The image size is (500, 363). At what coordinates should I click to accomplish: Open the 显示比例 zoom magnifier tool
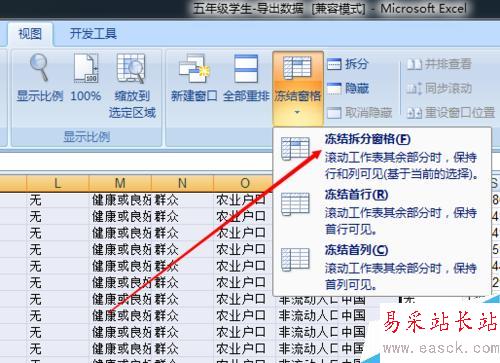40,78
